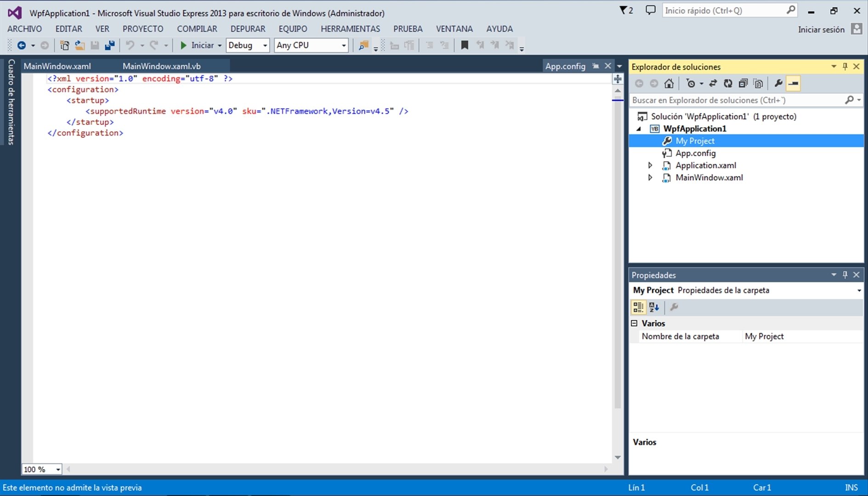Toggle the keep-open pin on App.config tab
Image resolution: width=868 pixels, height=496 pixels.
(596, 66)
